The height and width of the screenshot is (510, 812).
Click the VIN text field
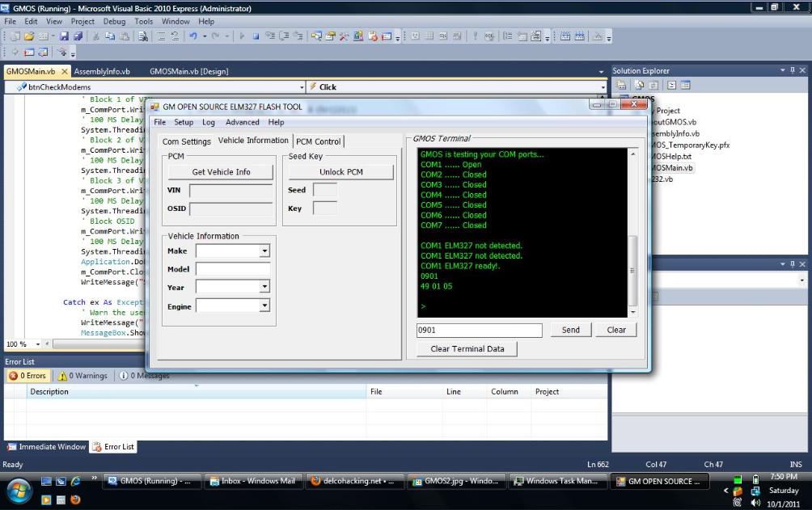[231, 191]
